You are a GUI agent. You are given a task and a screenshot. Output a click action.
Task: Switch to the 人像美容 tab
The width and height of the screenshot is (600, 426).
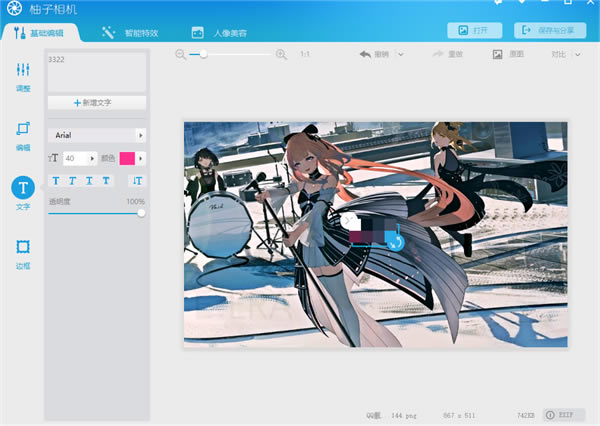coord(219,33)
